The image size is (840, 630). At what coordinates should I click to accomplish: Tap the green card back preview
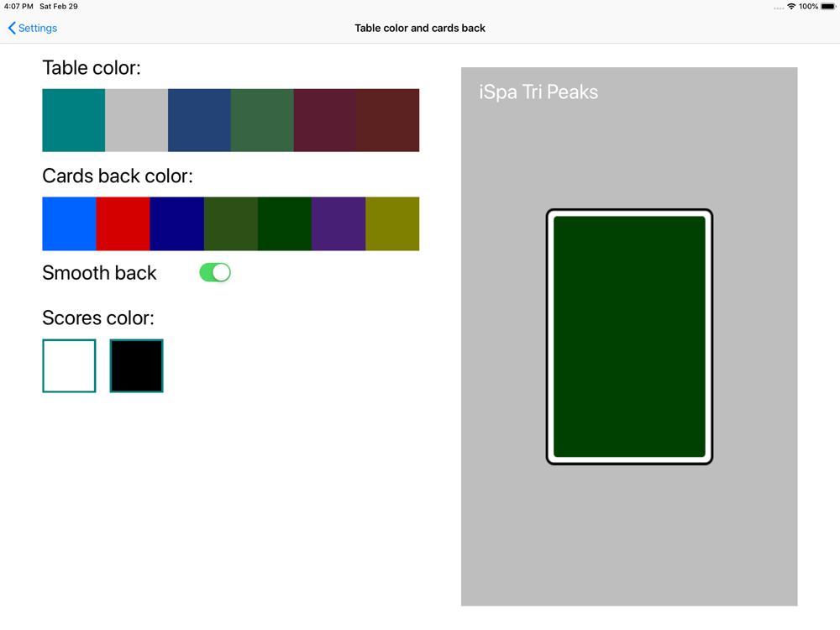point(629,337)
